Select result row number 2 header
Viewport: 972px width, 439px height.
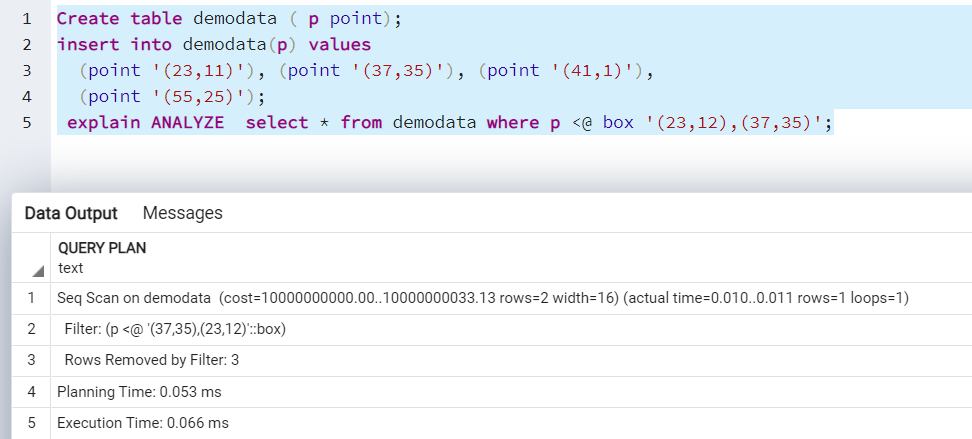[x=31, y=329]
